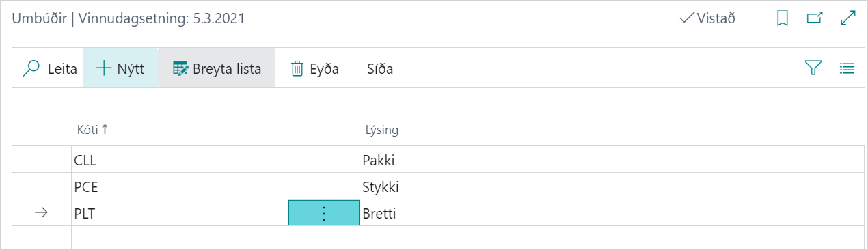This screenshot has width=868, height=250.
Task: Open the three-dot menu for PLT row
Action: [324, 213]
